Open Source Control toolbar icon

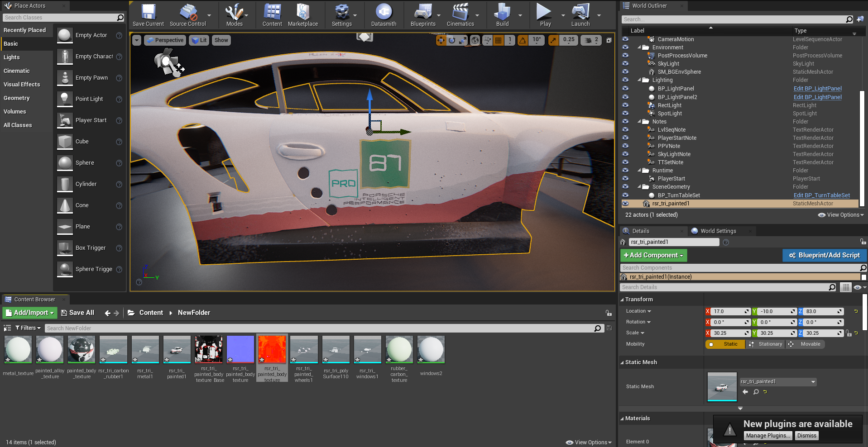(187, 15)
